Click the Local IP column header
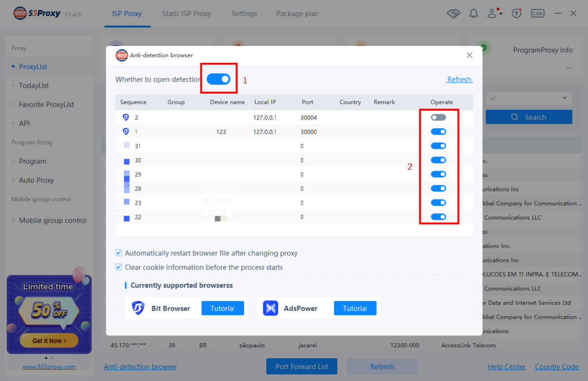588x381 pixels. (265, 102)
